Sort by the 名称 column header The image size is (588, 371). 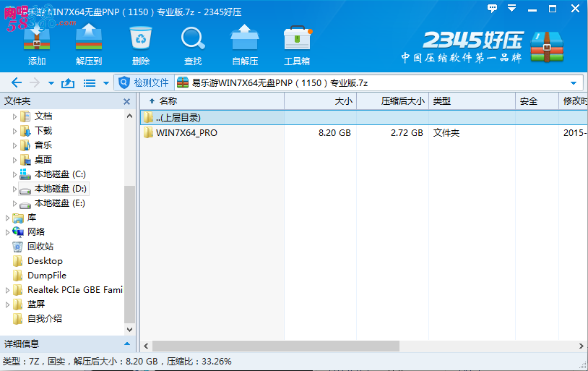[x=212, y=101]
